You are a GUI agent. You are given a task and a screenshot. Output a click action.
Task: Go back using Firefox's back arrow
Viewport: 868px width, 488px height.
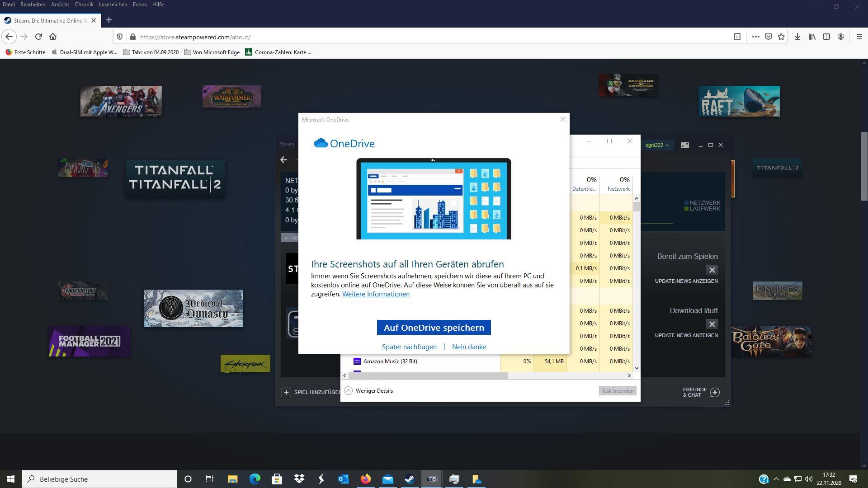tap(9, 37)
